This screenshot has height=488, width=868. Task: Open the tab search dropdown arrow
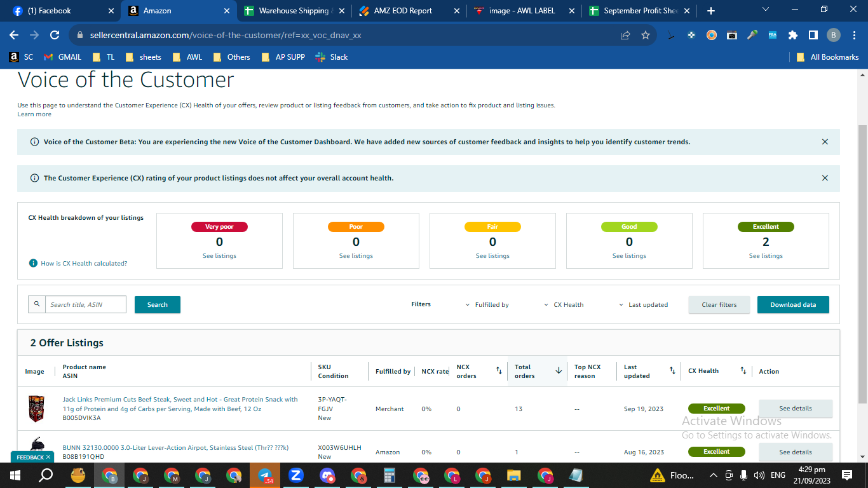tap(765, 10)
